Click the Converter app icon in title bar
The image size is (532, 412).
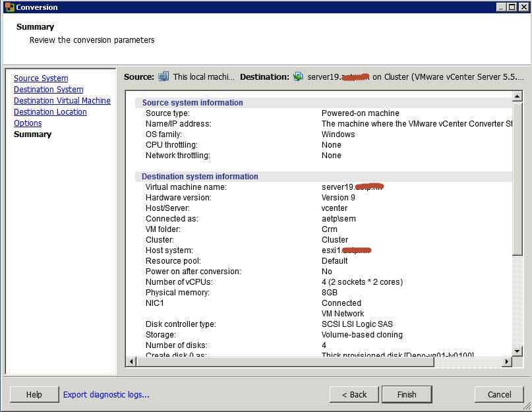9,7
